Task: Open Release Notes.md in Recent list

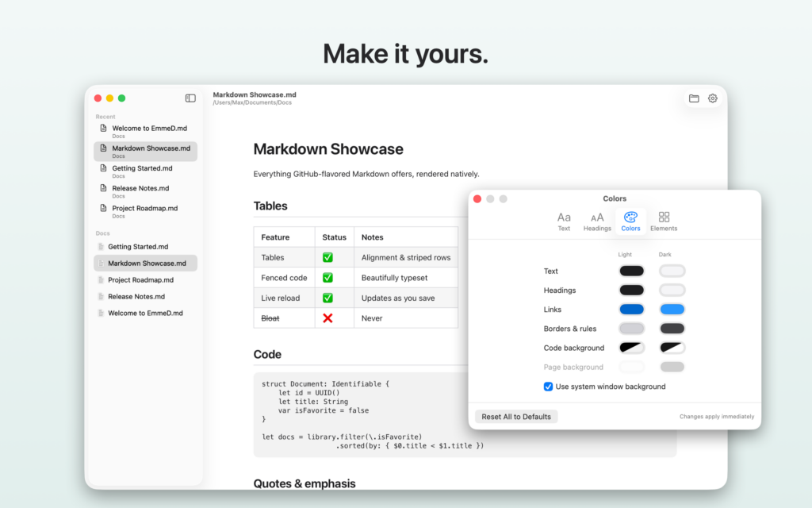Action: point(145,191)
